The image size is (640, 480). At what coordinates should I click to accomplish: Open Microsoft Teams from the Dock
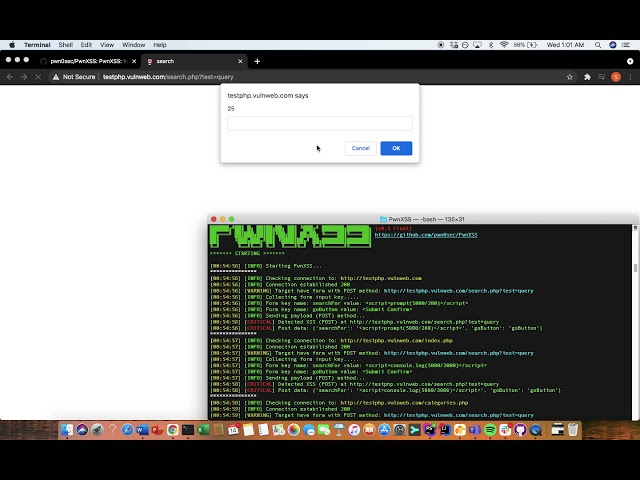475,430
